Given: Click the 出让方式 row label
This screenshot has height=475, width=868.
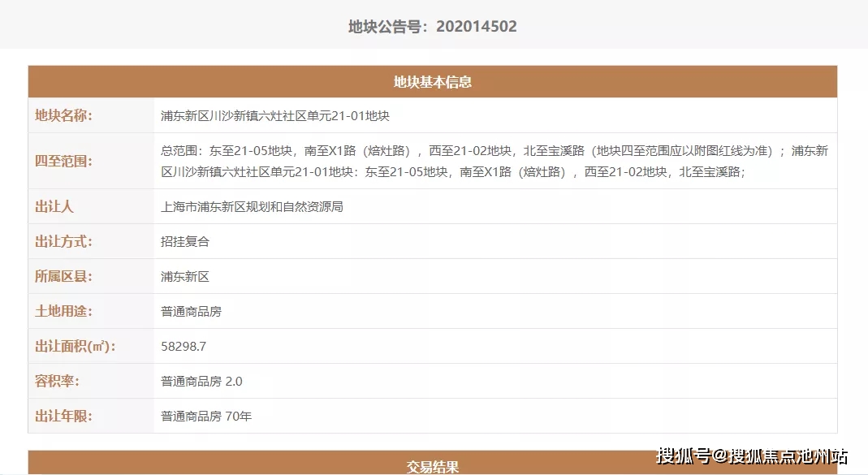Looking at the screenshot, I should point(63,242).
